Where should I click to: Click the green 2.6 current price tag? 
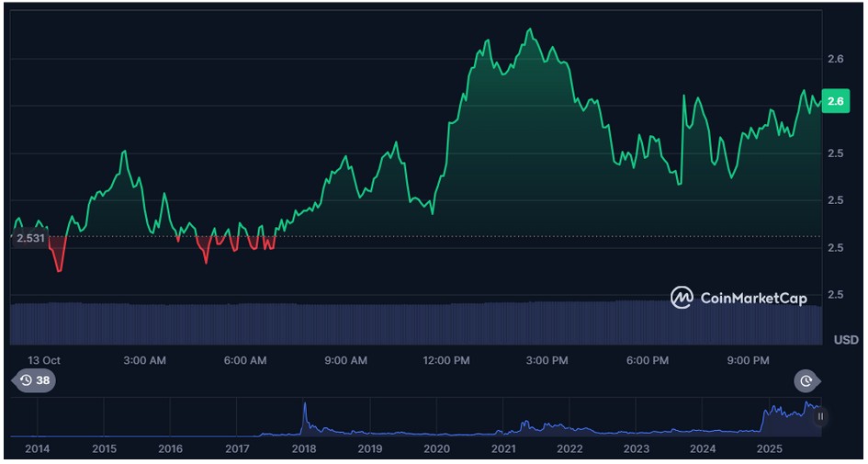[x=835, y=102]
